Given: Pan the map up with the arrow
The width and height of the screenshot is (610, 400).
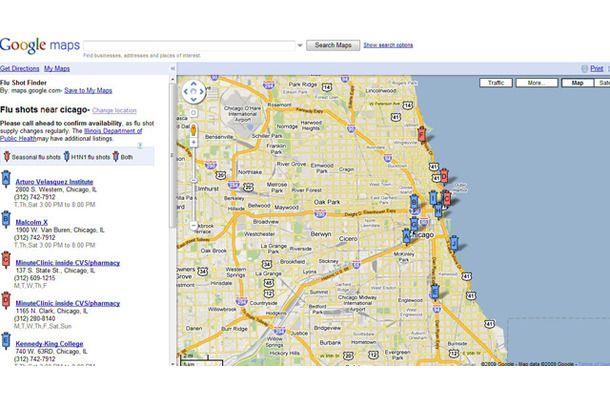Looking at the screenshot, I should [x=193, y=84].
